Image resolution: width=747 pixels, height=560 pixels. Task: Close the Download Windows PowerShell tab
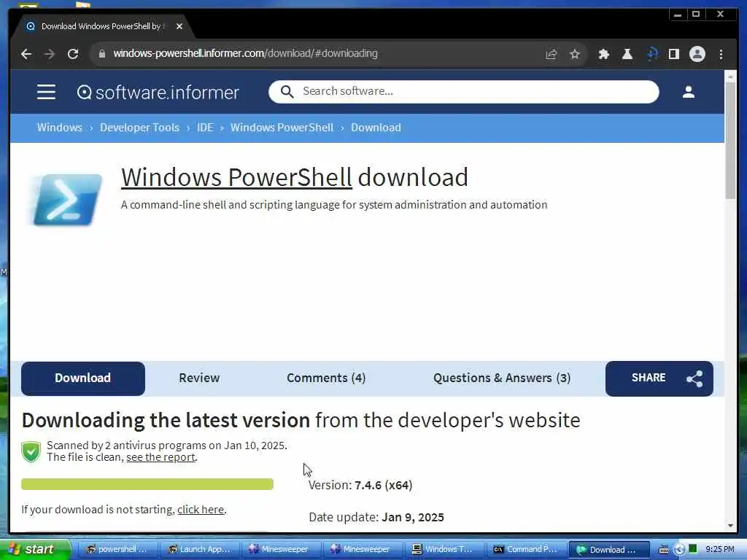pyautogui.click(x=179, y=26)
